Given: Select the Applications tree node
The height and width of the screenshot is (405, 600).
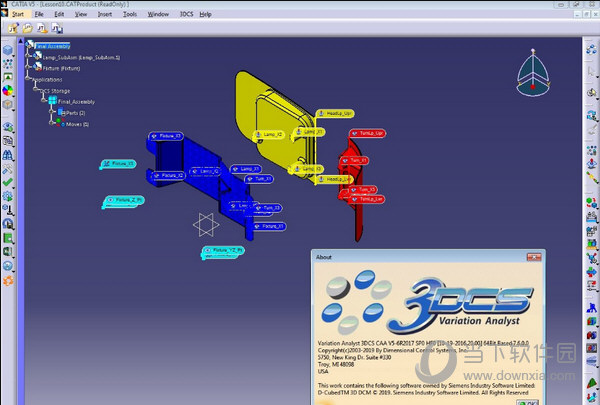Looking at the screenshot, I should (x=47, y=80).
